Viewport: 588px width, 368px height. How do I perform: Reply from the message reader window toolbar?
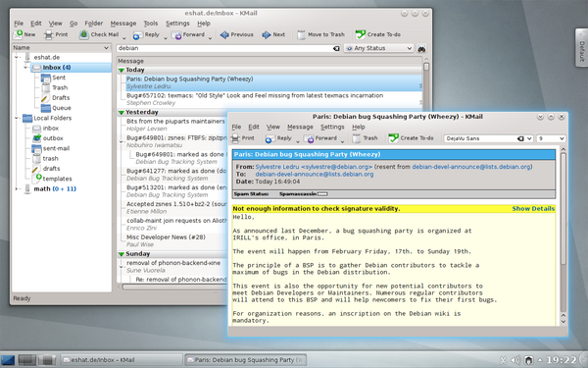coord(278,138)
